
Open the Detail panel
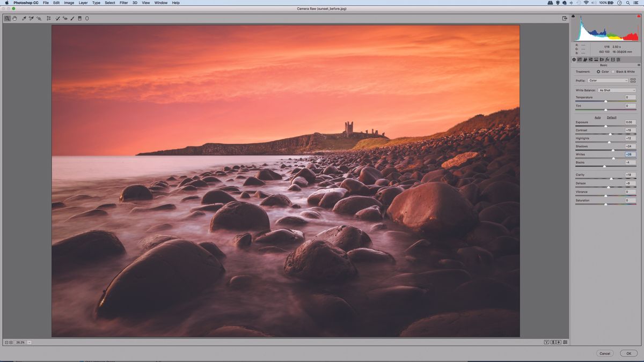pos(586,60)
